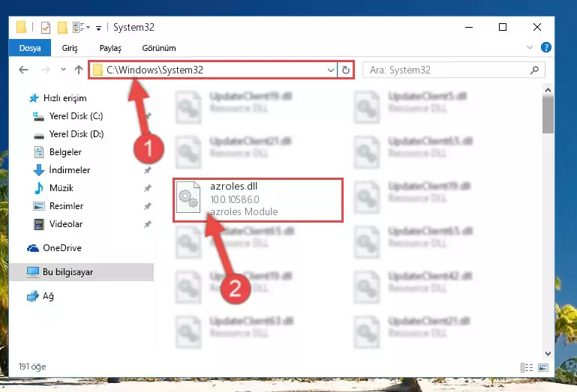Image resolution: width=577 pixels, height=392 pixels.
Task: Refresh the System32 folder view
Action: pos(346,70)
